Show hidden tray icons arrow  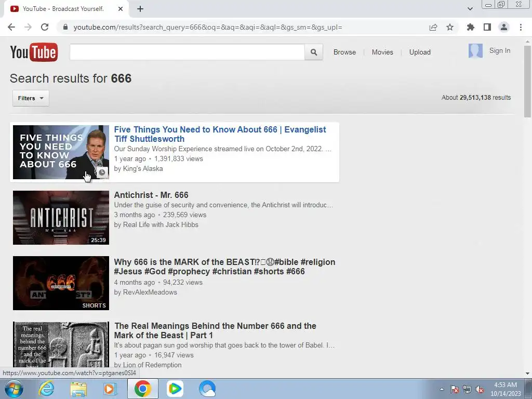[x=442, y=389]
